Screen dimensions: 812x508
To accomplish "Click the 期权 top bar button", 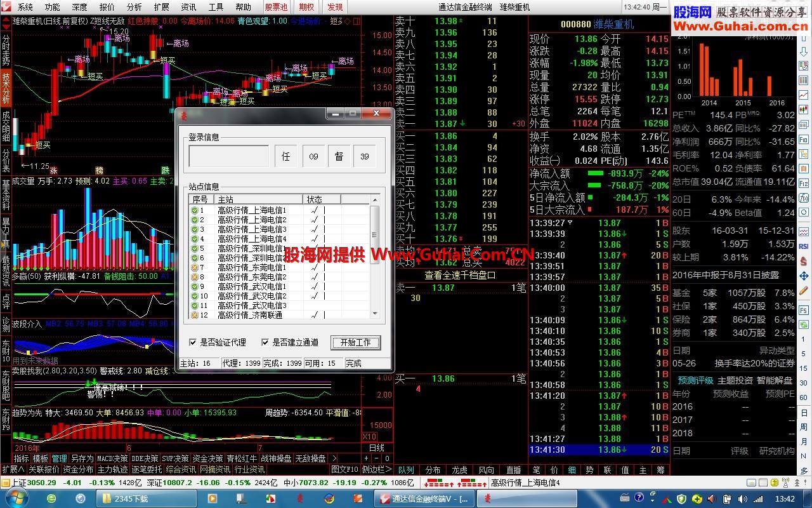I will [306, 7].
